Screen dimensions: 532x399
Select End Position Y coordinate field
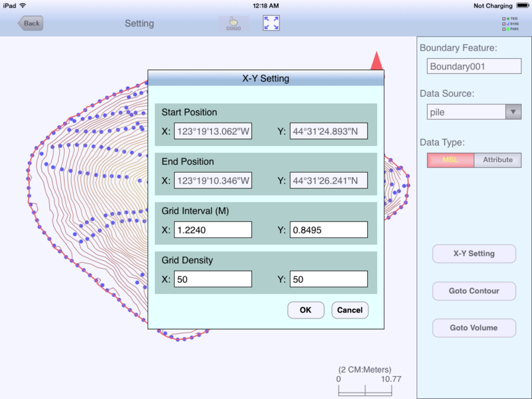328,180
